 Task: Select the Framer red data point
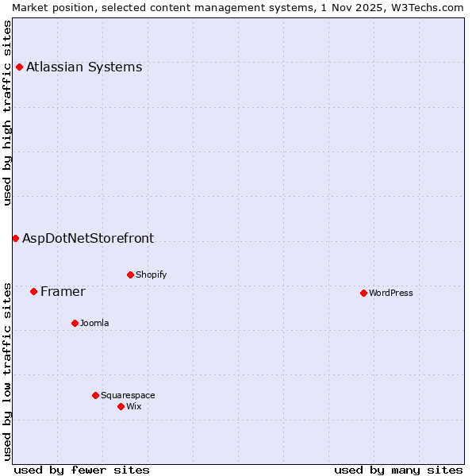point(33,291)
